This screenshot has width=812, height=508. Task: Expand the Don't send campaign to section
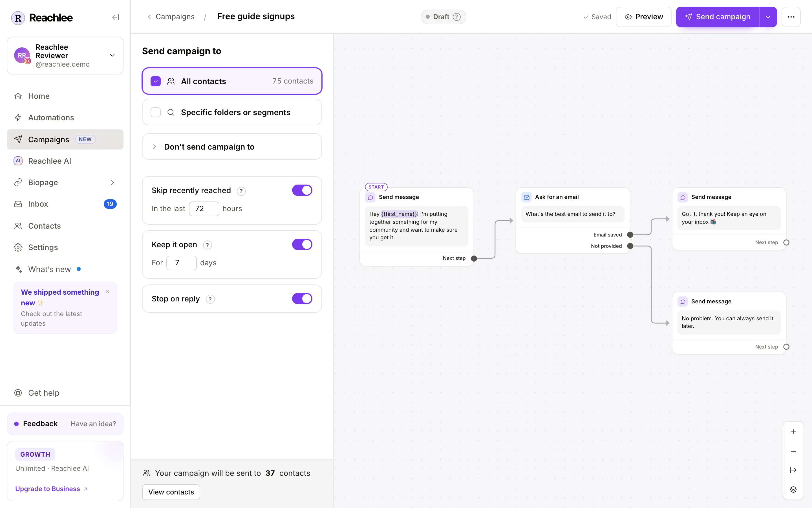pyautogui.click(x=232, y=146)
